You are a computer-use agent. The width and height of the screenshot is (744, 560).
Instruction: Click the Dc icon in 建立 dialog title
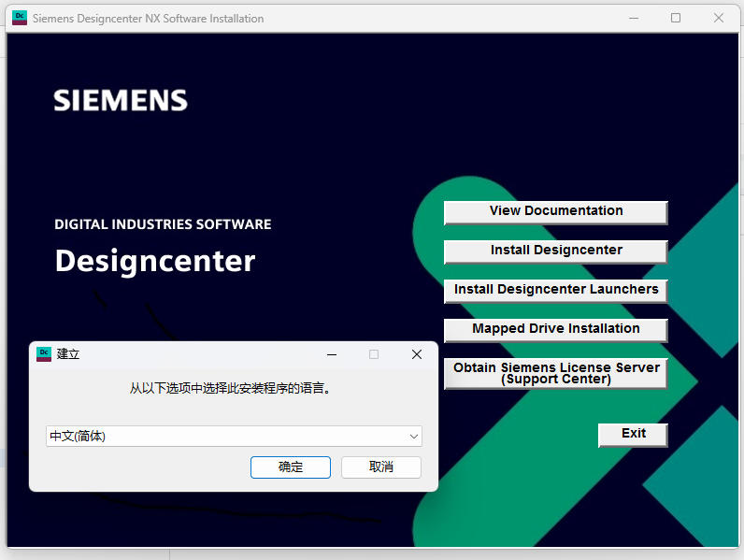point(44,354)
